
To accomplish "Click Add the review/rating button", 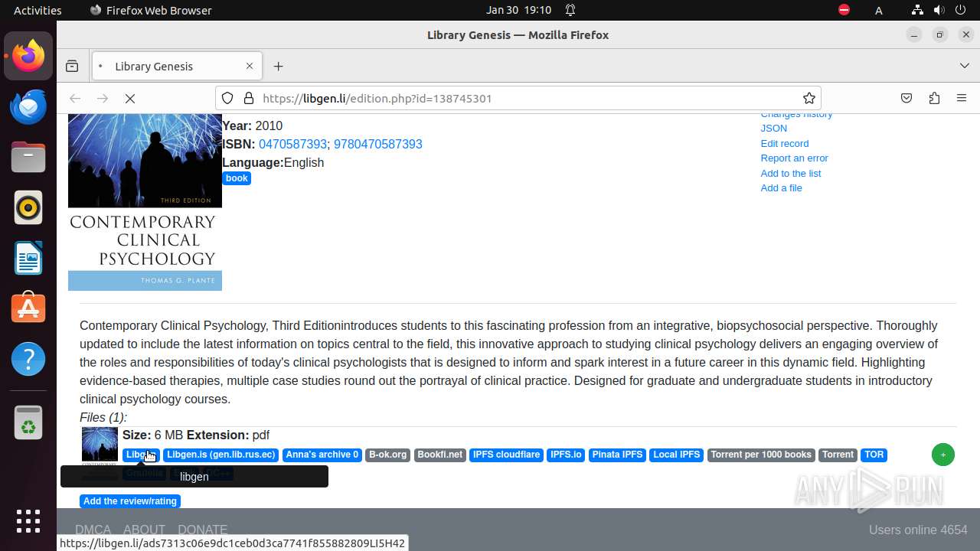I will click(x=130, y=501).
